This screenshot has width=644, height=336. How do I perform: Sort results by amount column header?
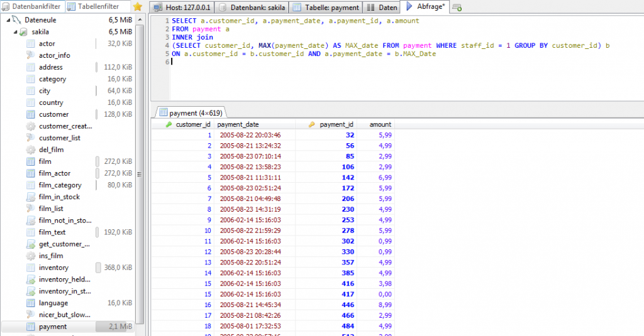coord(379,124)
